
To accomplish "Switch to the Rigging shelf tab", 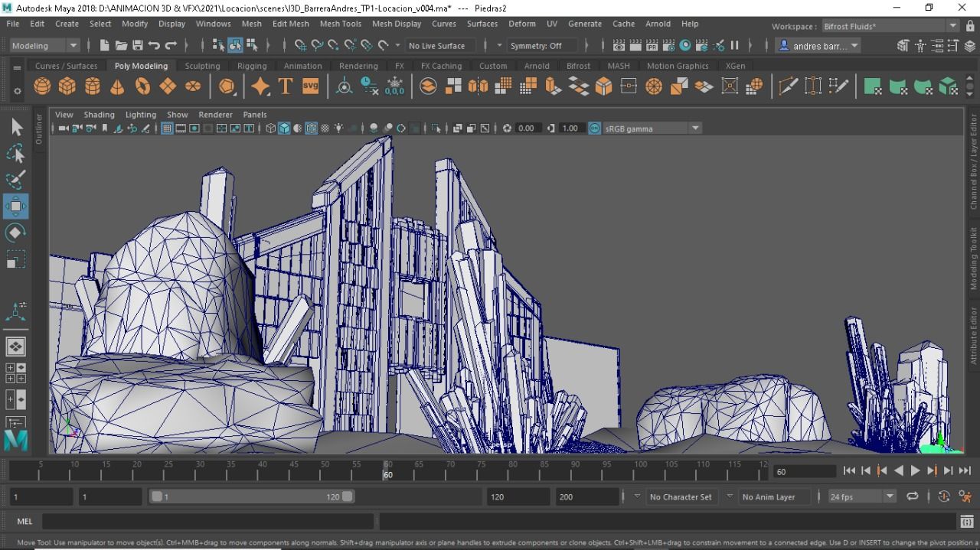I will click(x=252, y=66).
